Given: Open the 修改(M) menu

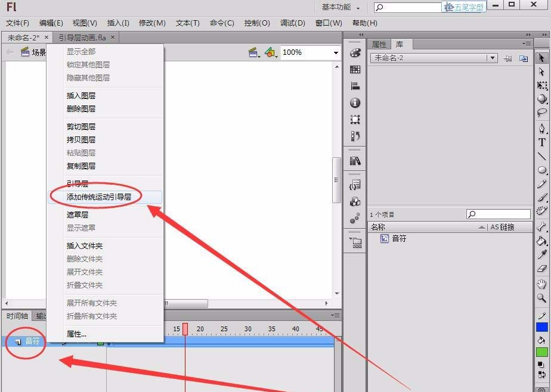Looking at the screenshot, I should coord(152,23).
